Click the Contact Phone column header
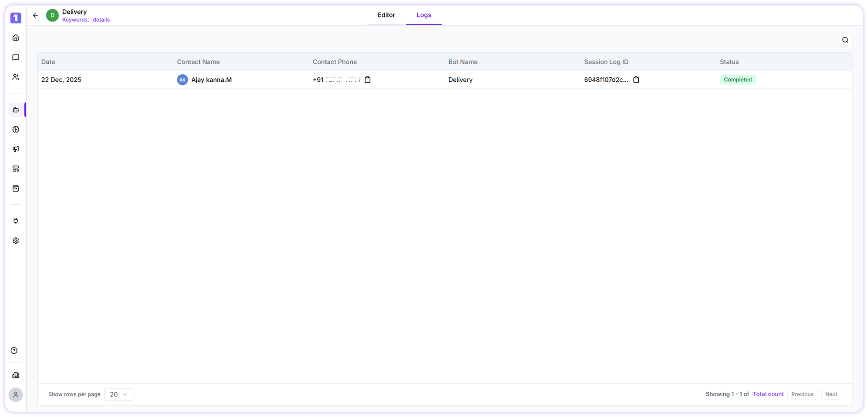868x417 pixels. (335, 62)
